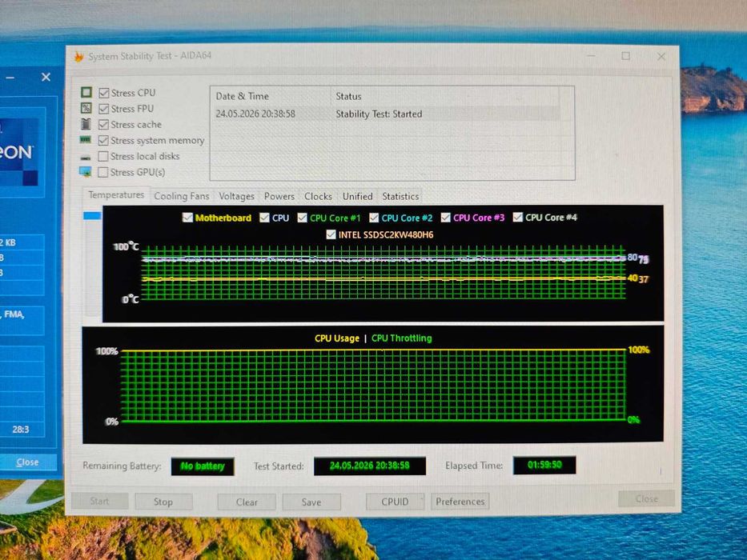Screen dimensions: 747x560
Task: Click the Elapsed Time 01:59:50 value
Action: point(544,465)
